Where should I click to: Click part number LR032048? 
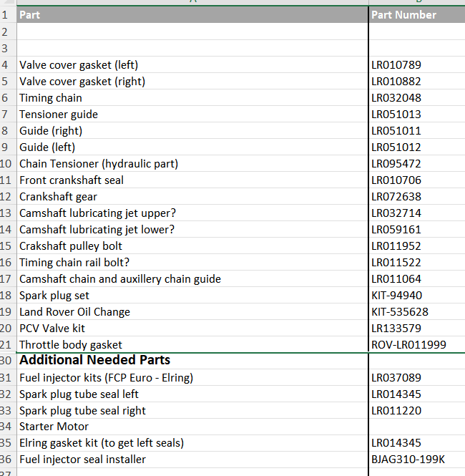[x=417, y=97]
